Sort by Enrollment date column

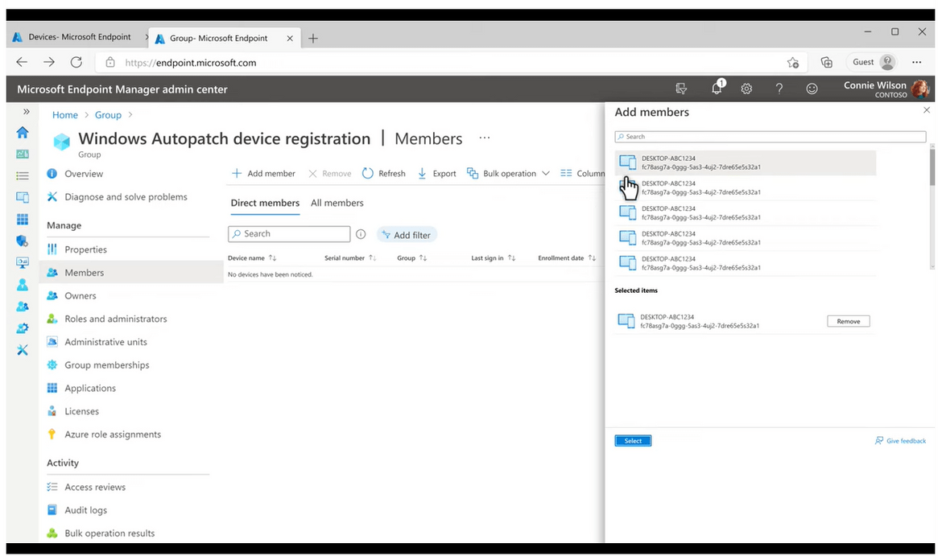[x=567, y=258]
